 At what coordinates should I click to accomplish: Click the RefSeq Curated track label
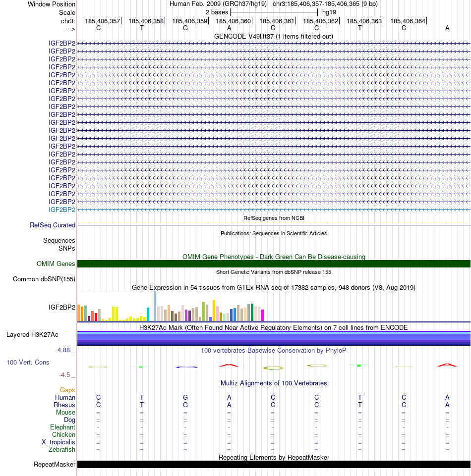click(52, 225)
